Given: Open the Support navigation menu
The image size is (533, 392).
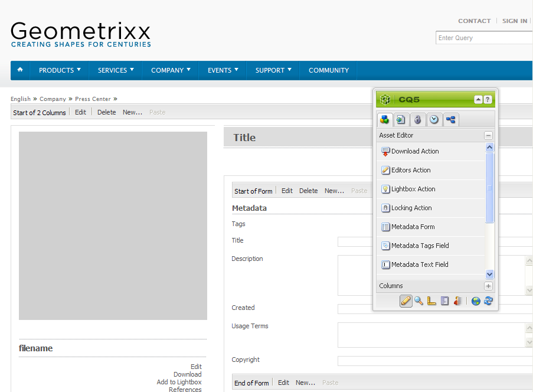Looking at the screenshot, I should (x=273, y=70).
